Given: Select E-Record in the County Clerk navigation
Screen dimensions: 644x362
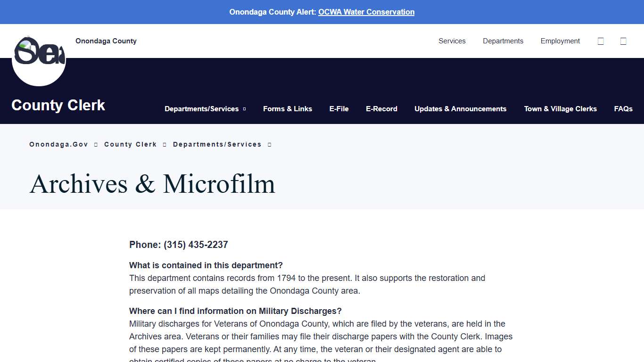Looking at the screenshot, I should pos(381,109).
